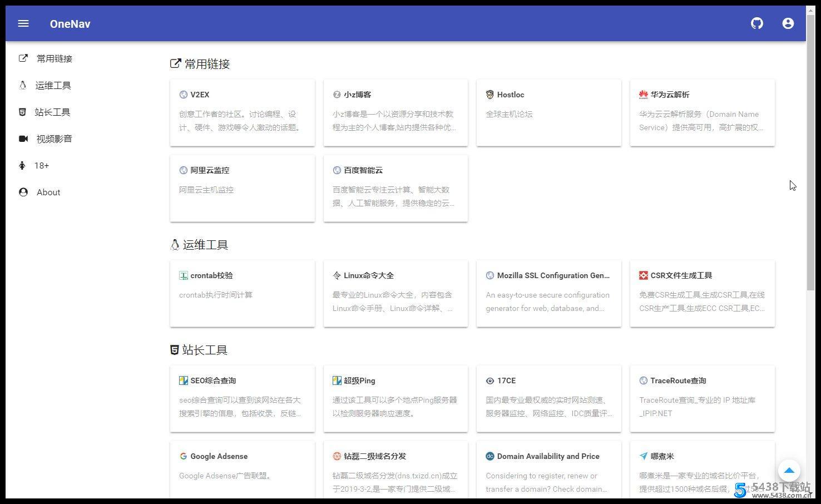This screenshot has height=504, width=821.
Task: Click the Mozilla SSL Configuration Generator card
Action: tap(548, 293)
